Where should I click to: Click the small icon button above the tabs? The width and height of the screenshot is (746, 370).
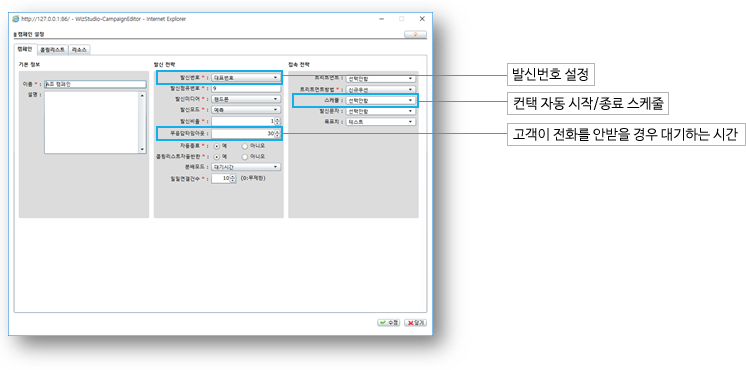point(415,34)
